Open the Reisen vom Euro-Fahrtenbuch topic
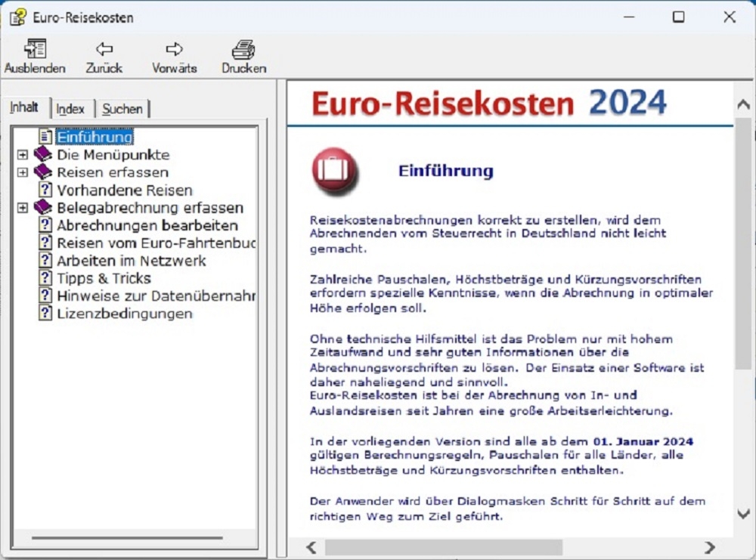This screenshot has width=756, height=560. tap(156, 243)
